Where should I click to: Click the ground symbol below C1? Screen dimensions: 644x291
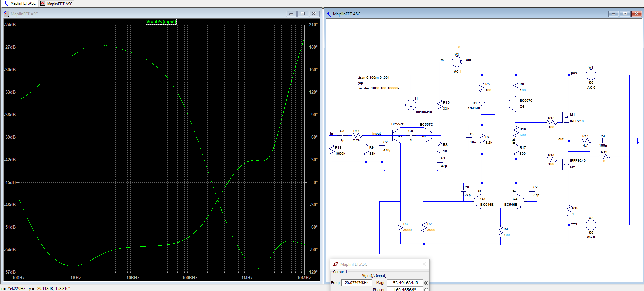440,171
